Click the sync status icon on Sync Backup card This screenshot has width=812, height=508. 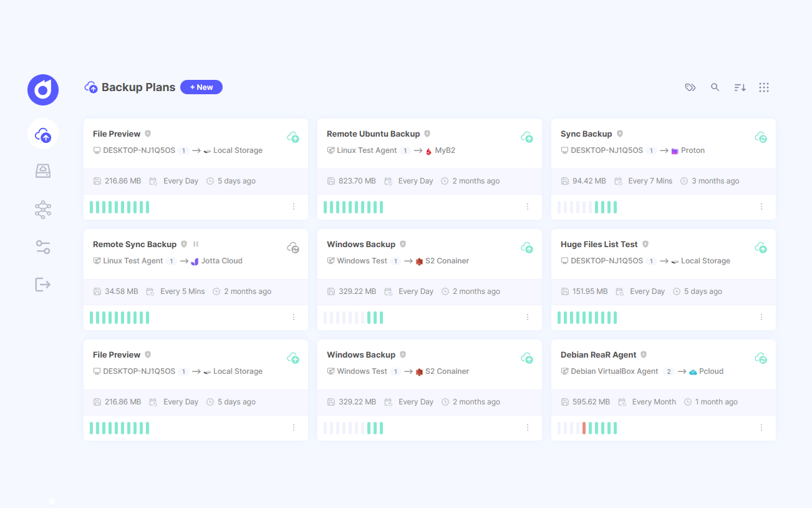761,137
